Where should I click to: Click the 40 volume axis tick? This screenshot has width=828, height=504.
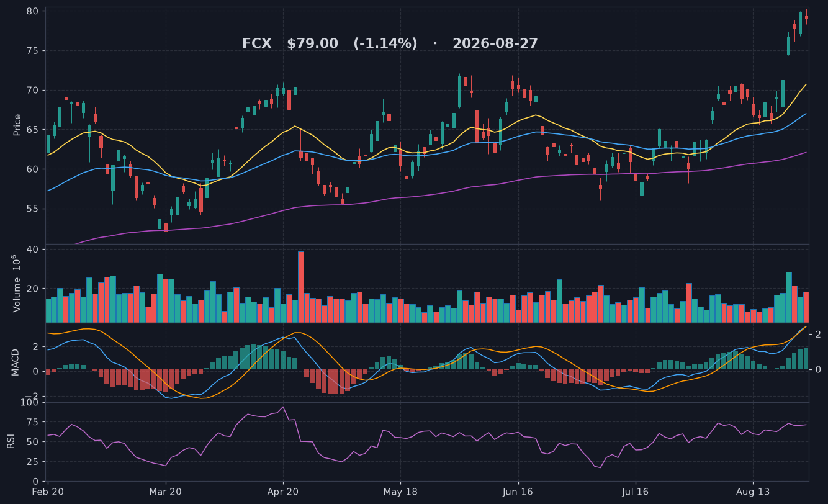click(32, 250)
